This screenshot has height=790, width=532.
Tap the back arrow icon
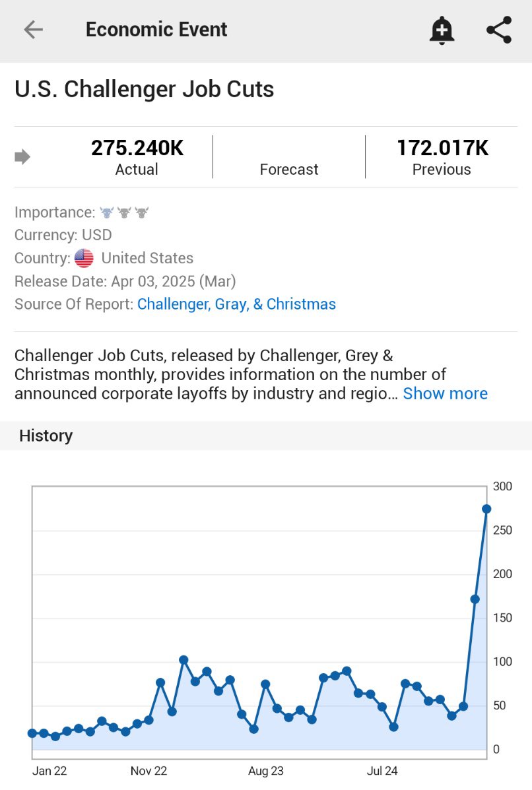[x=33, y=30]
